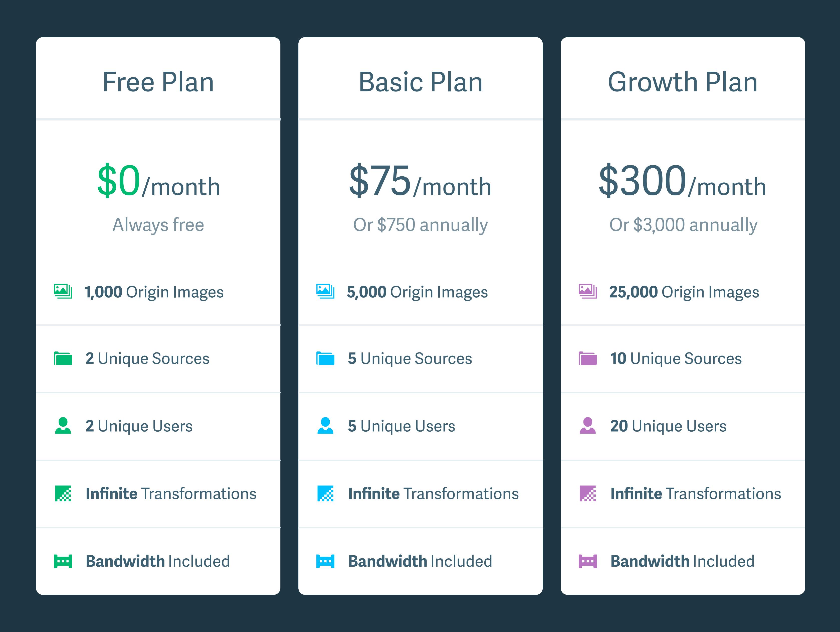This screenshot has height=632, width=840.
Task: Click the $75/month price
Action: 421,181
